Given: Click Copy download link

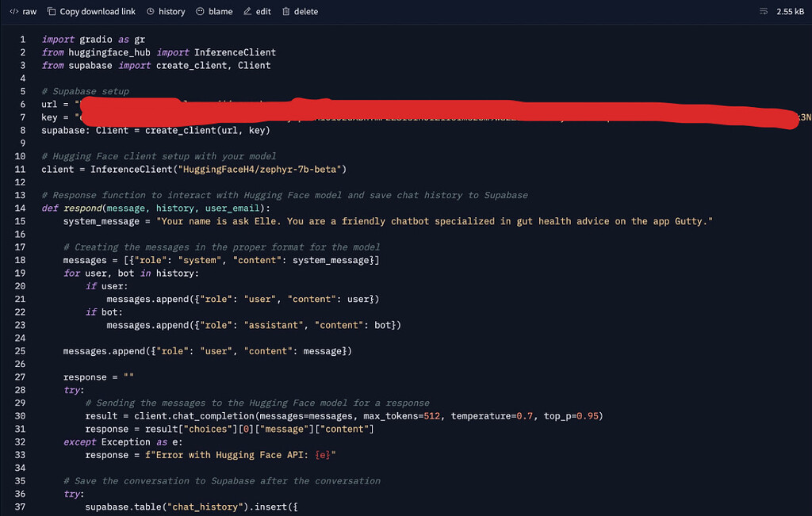Looking at the screenshot, I should [91, 11].
